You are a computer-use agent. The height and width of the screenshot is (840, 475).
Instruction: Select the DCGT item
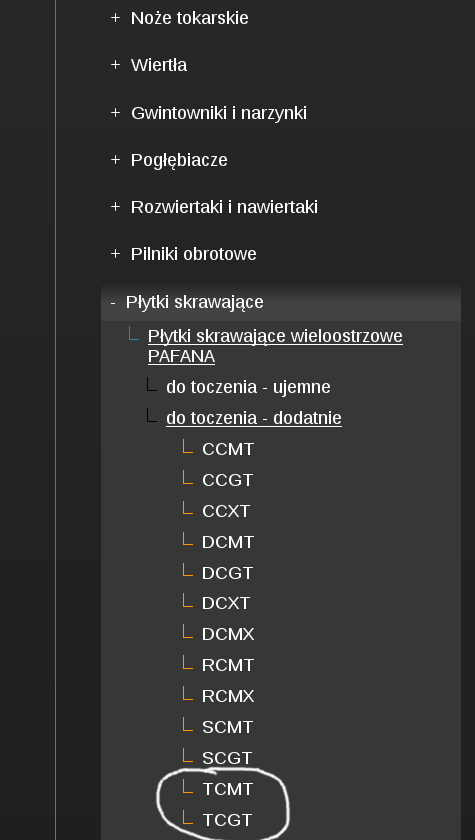pyautogui.click(x=227, y=573)
